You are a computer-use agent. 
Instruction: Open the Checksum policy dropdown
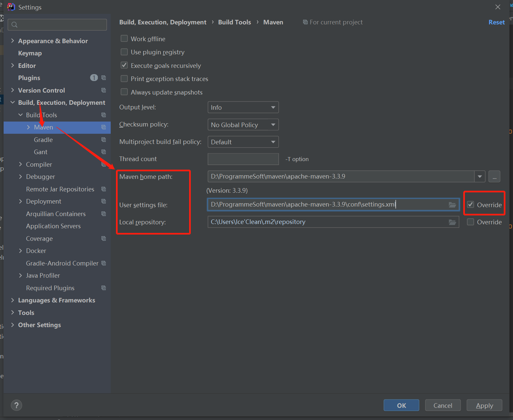coord(243,125)
